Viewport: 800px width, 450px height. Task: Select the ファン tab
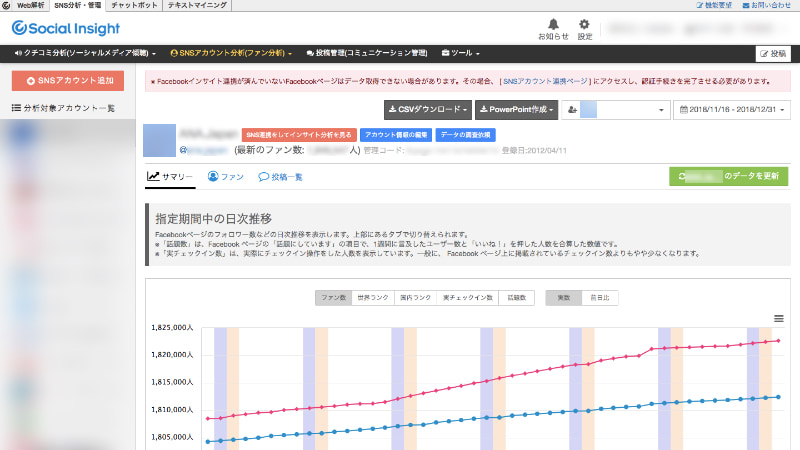[226, 177]
